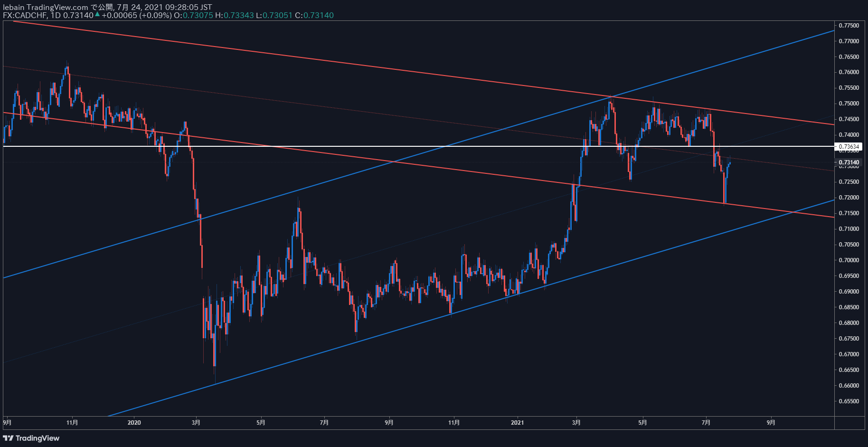Select the white horizontal line at 0.73634
868x447 pixels.
coord(418,146)
